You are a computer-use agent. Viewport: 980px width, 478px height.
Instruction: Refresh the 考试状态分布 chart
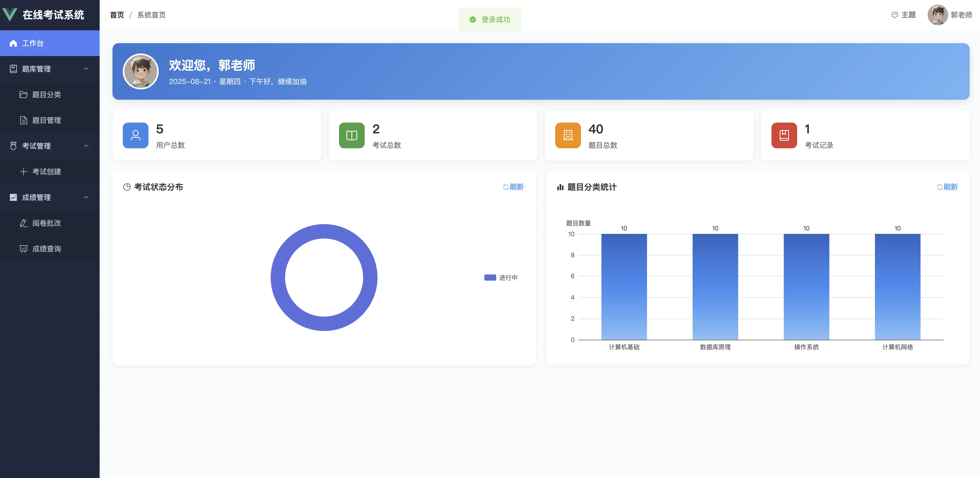513,187
